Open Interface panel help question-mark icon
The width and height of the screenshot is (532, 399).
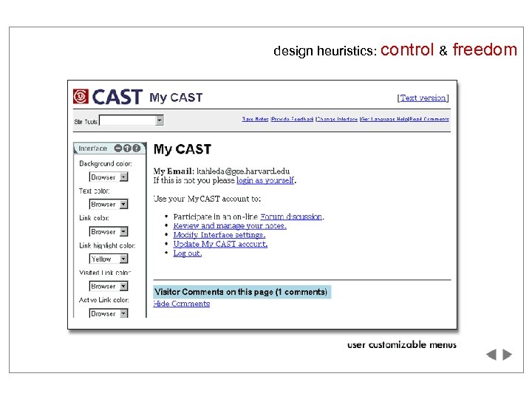(x=136, y=149)
